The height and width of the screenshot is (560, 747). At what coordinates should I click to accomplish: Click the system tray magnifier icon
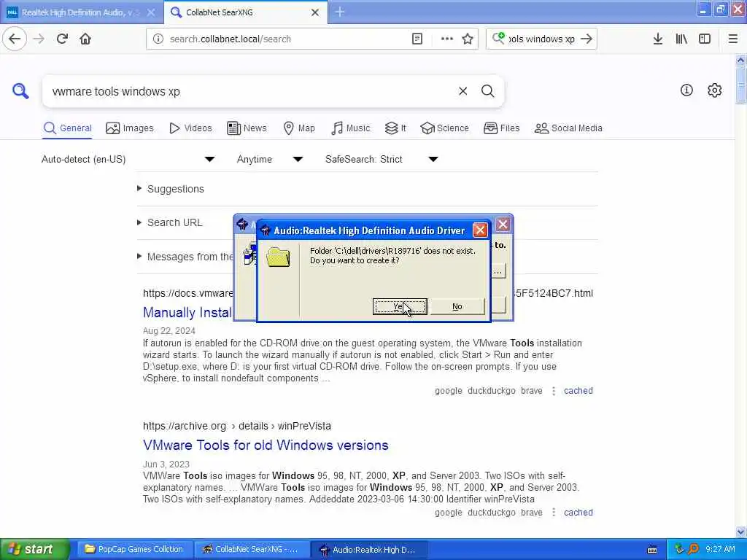click(693, 550)
